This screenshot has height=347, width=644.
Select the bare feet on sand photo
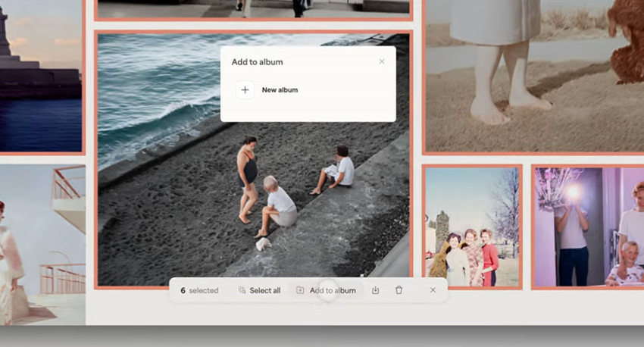[x=530, y=76]
